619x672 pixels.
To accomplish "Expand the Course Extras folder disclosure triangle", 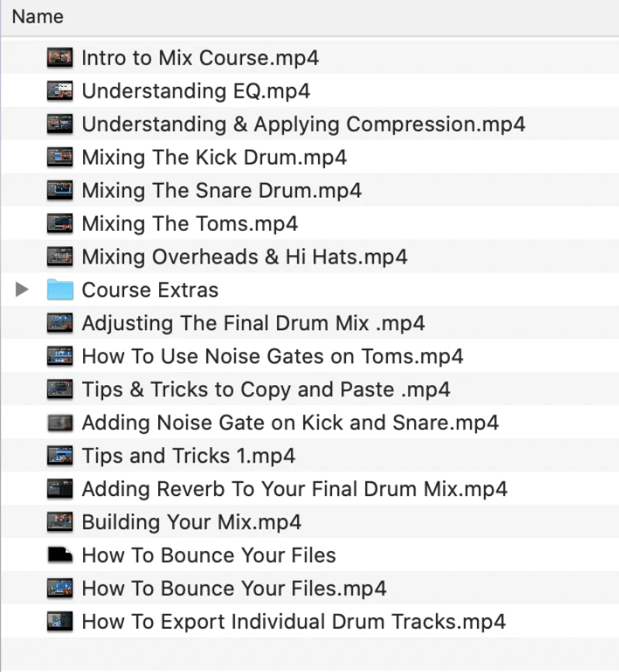I will click(x=22, y=290).
